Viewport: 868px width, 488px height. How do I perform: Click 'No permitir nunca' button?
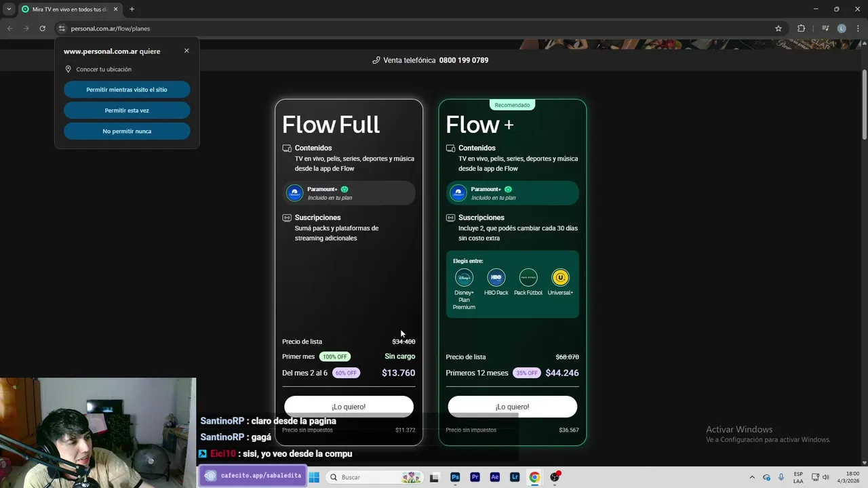pyautogui.click(x=127, y=131)
